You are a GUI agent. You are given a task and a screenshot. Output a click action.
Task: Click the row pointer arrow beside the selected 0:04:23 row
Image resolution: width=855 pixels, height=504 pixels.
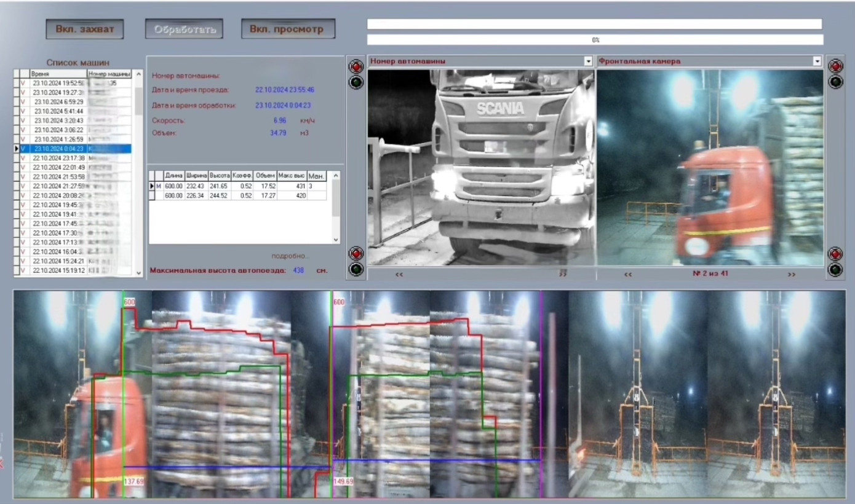pyautogui.click(x=17, y=149)
